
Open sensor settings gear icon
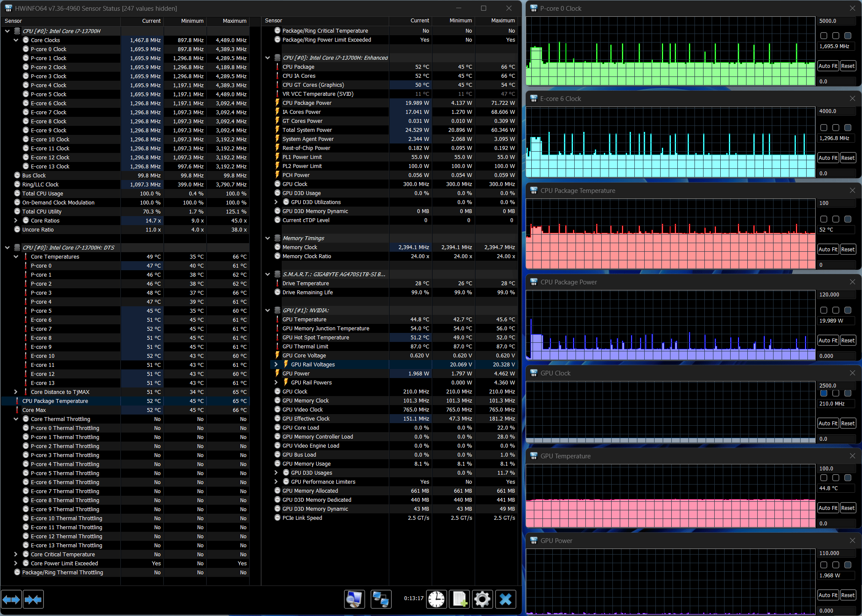tap(482, 599)
